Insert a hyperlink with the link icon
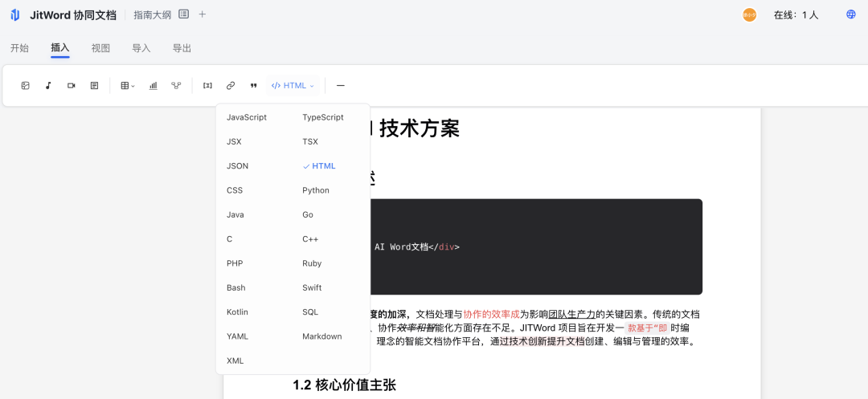The image size is (868, 399). [x=231, y=86]
